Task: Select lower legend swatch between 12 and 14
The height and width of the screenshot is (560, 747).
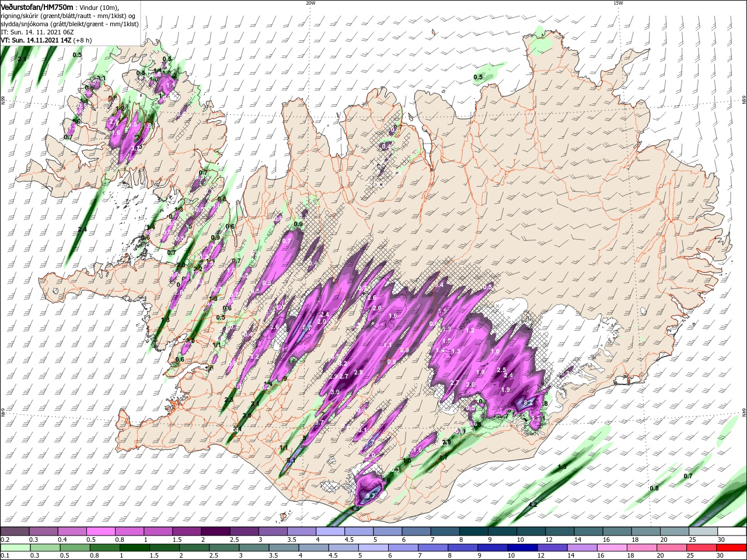Action: pos(551,548)
